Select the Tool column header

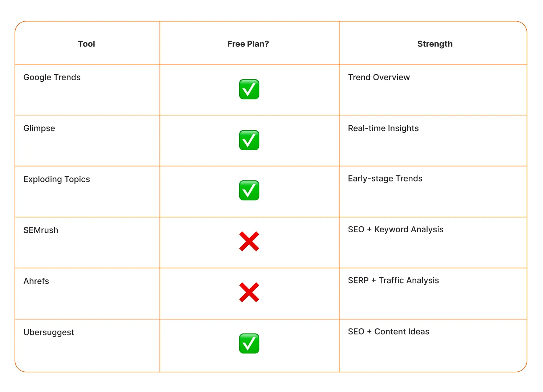(86, 44)
